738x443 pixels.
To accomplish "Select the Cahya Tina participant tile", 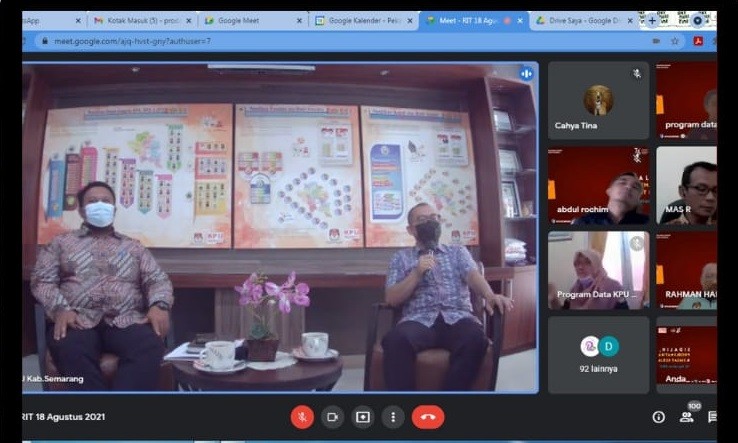I will pos(598,100).
